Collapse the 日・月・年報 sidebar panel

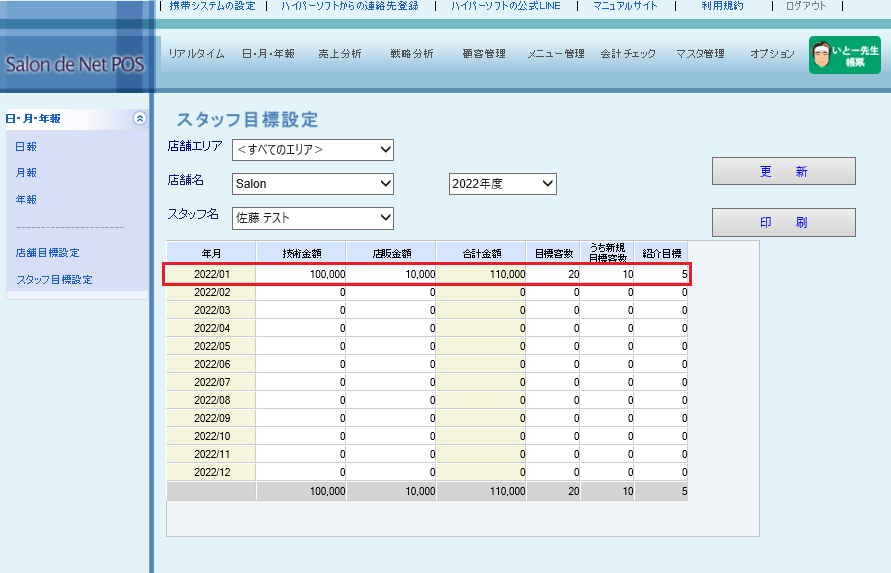click(x=140, y=118)
